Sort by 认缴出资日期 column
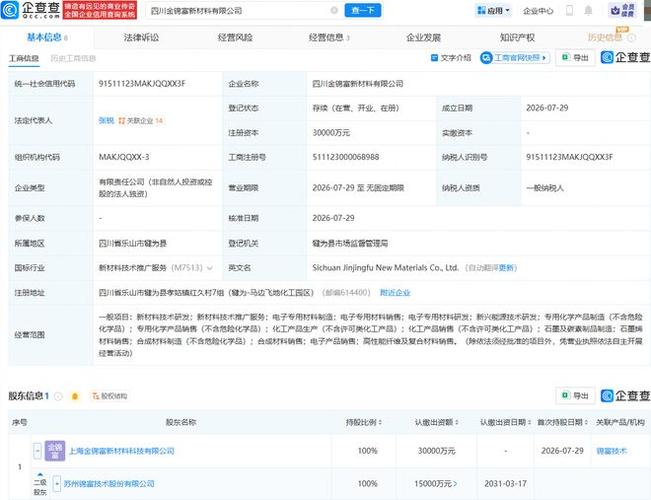This screenshot has height=500, width=651. (x=505, y=422)
